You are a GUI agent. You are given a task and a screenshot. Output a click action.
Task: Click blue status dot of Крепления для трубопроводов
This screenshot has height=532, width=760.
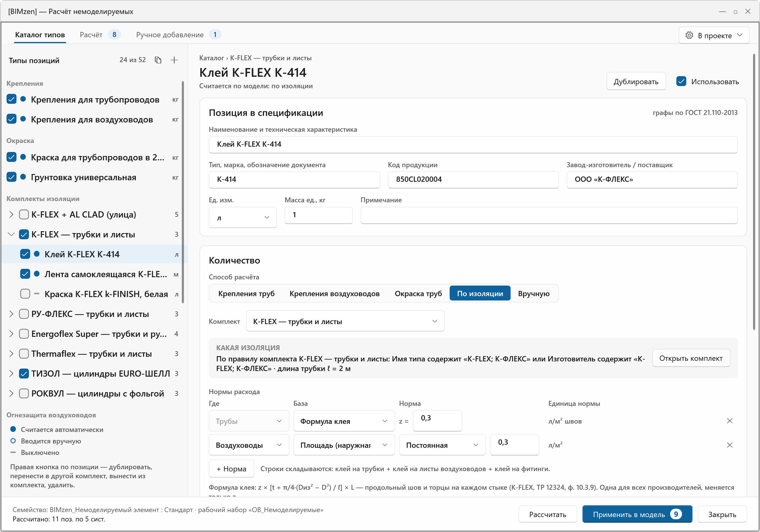pos(23,99)
